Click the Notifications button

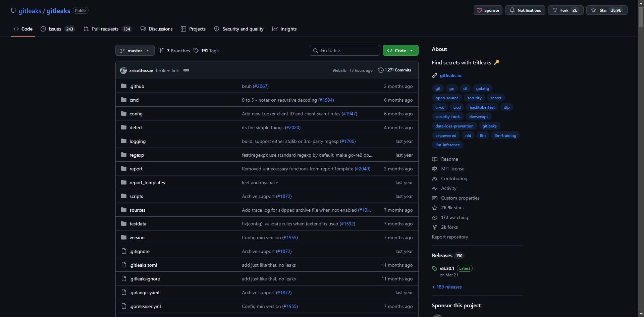pyautogui.click(x=525, y=10)
